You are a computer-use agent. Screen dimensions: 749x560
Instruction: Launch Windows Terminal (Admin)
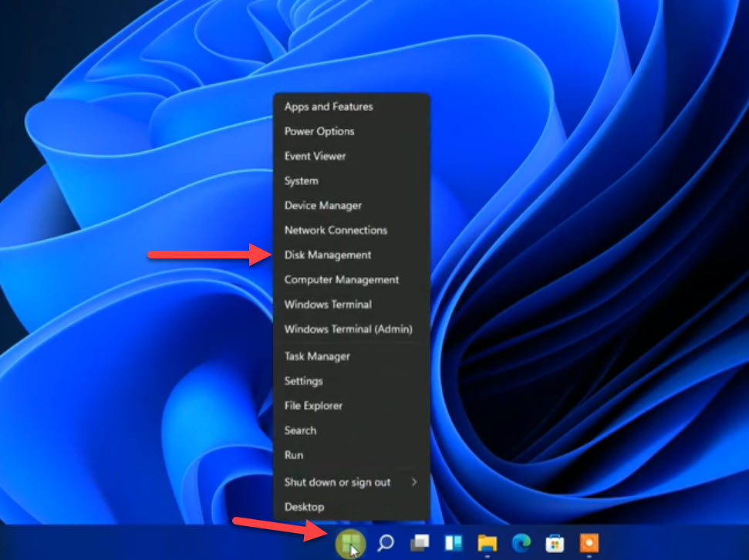[348, 329]
